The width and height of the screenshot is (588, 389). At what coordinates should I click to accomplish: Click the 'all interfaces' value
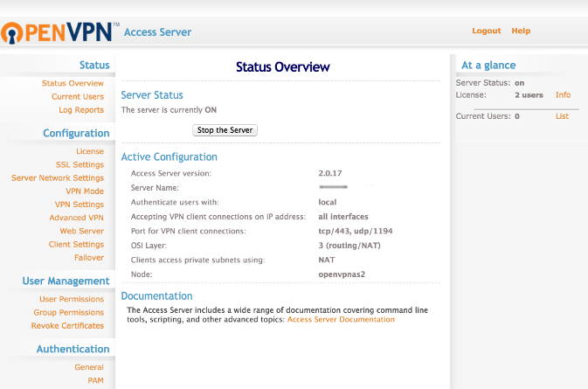coord(343,217)
